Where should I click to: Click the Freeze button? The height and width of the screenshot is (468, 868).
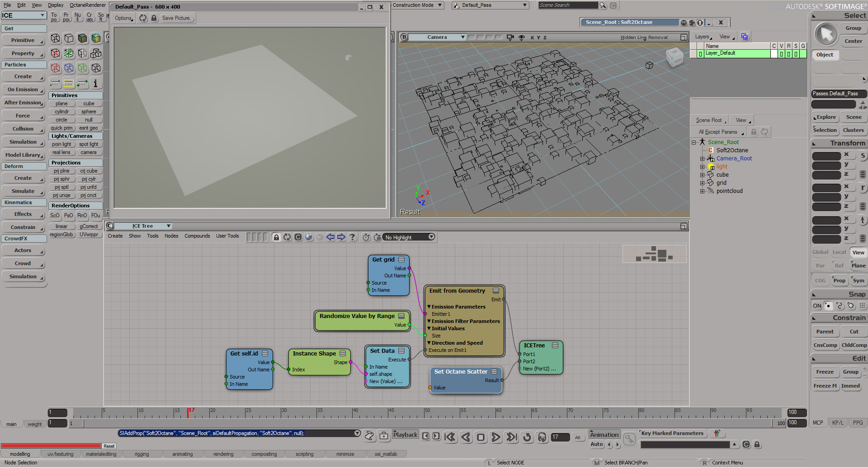(x=825, y=372)
